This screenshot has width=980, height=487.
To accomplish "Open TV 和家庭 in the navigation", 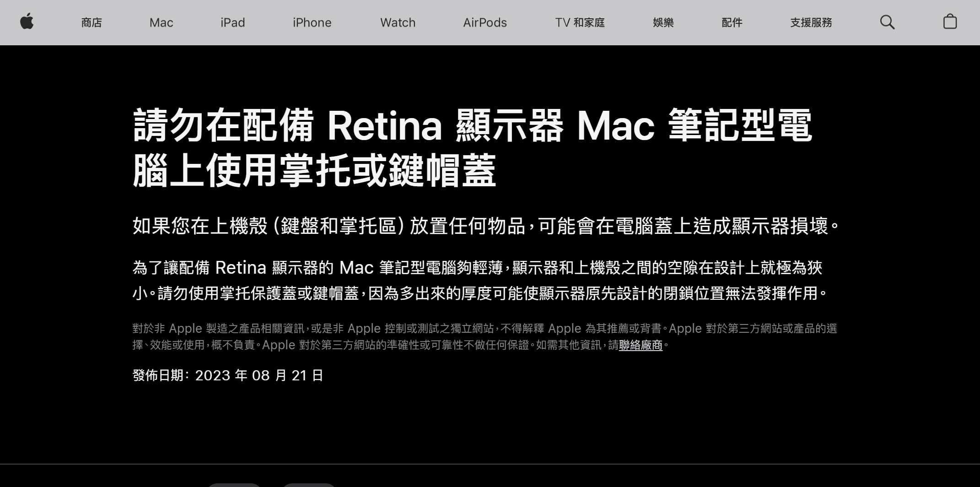I will [580, 22].
